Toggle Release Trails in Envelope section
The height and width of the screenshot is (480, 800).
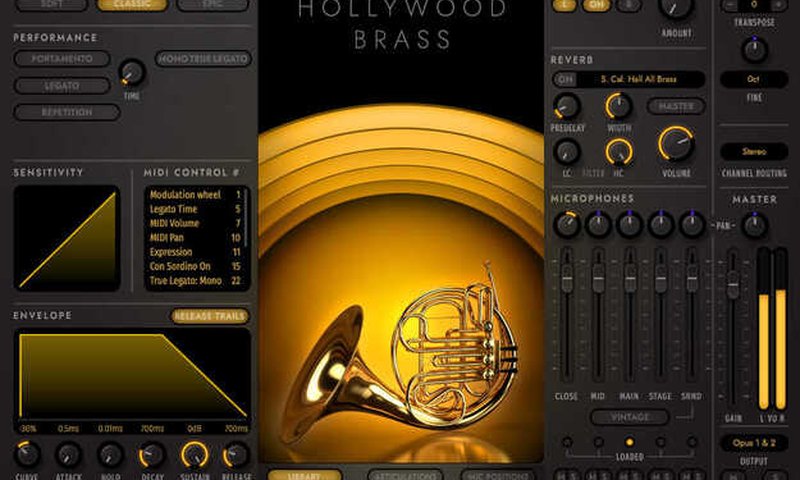pos(210,316)
